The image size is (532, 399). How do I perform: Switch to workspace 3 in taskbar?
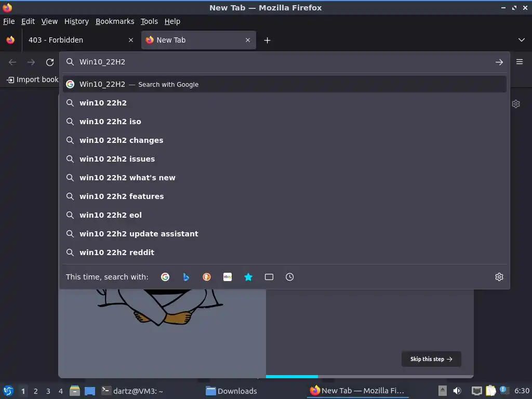[x=48, y=391]
